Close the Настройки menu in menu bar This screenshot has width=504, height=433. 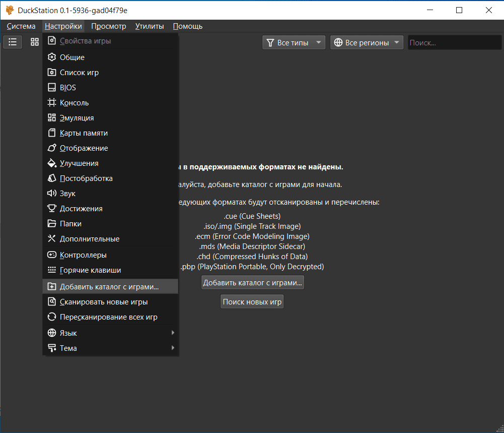pos(63,26)
